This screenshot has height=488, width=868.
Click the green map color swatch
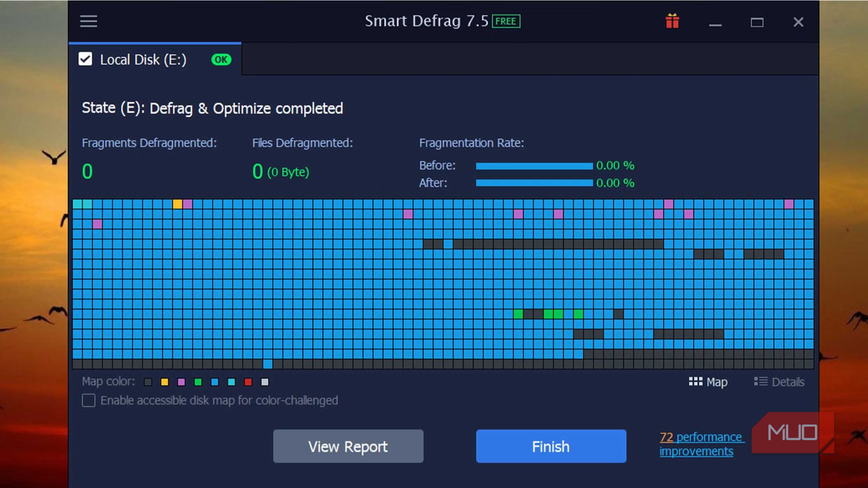198,382
